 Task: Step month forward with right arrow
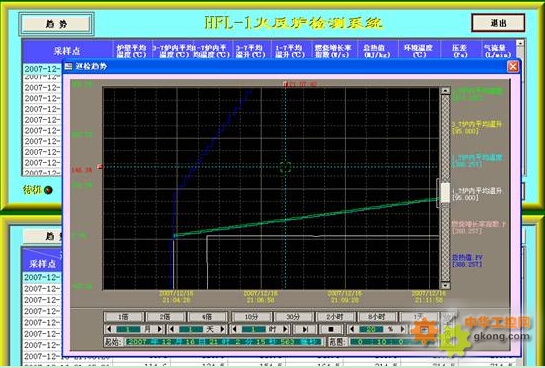tap(160, 329)
